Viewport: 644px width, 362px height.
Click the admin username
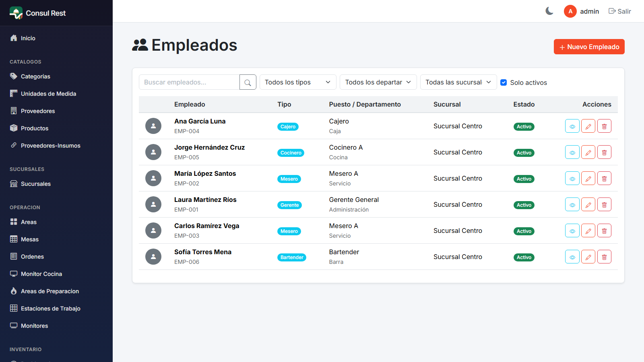[590, 11]
